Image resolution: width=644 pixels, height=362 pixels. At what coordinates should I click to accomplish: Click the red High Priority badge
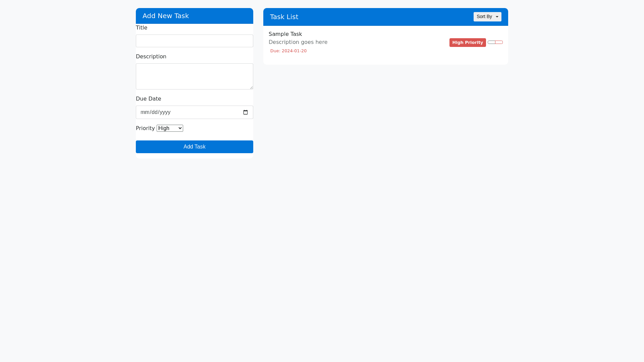[468, 43]
